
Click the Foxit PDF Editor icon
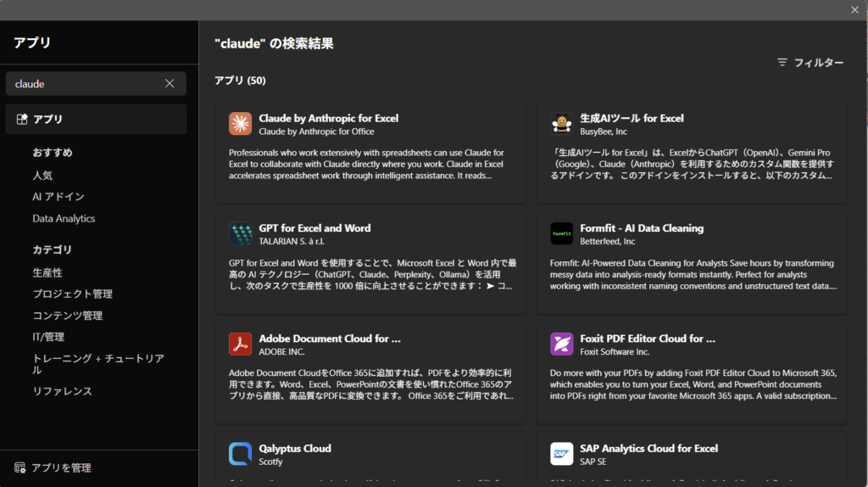[561, 344]
